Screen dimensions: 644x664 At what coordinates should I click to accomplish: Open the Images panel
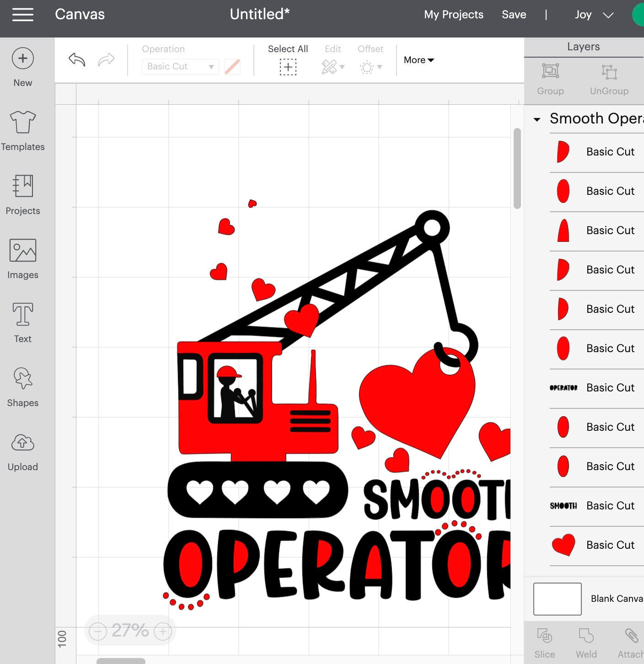22,258
